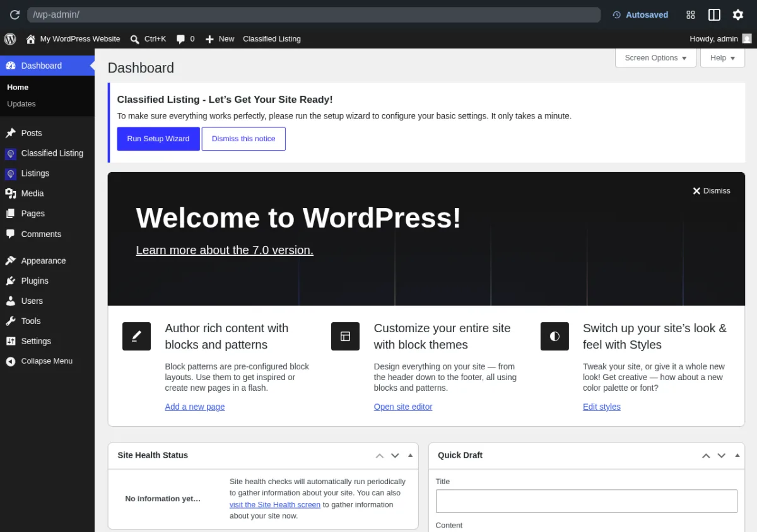Click the Quick Draft Title input field
Image resolution: width=757 pixels, height=532 pixels.
point(587,501)
